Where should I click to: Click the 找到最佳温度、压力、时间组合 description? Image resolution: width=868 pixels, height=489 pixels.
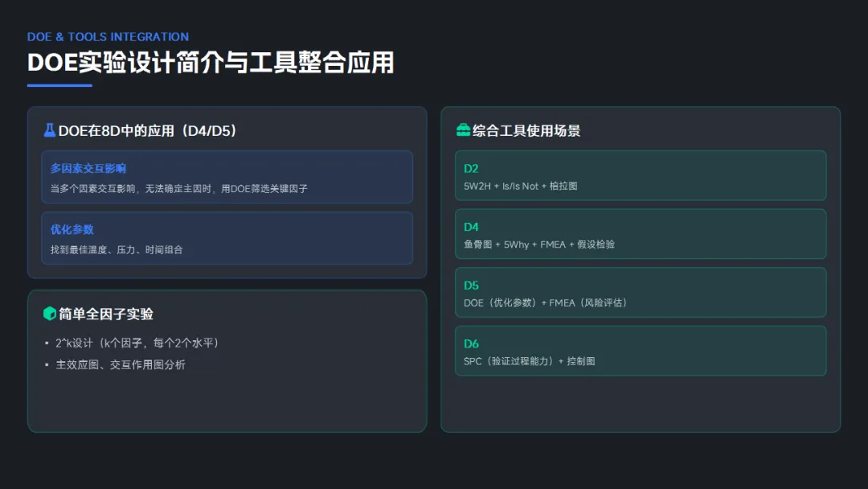(x=117, y=249)
